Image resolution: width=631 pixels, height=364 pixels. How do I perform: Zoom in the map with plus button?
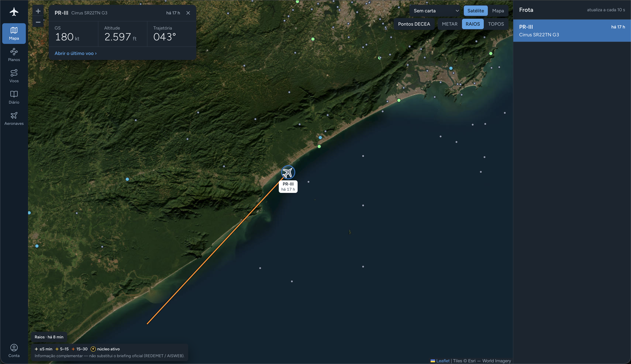(38, 11)
